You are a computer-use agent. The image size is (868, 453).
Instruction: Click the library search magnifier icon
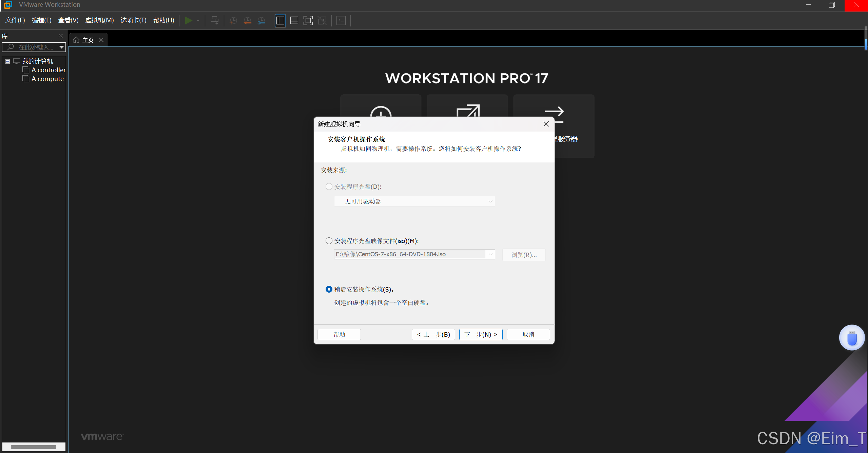tap(11, 47)
